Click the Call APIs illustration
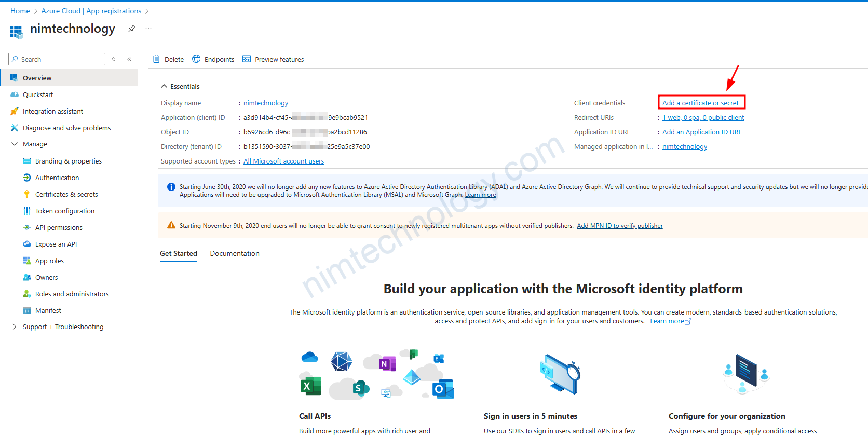 377,374
